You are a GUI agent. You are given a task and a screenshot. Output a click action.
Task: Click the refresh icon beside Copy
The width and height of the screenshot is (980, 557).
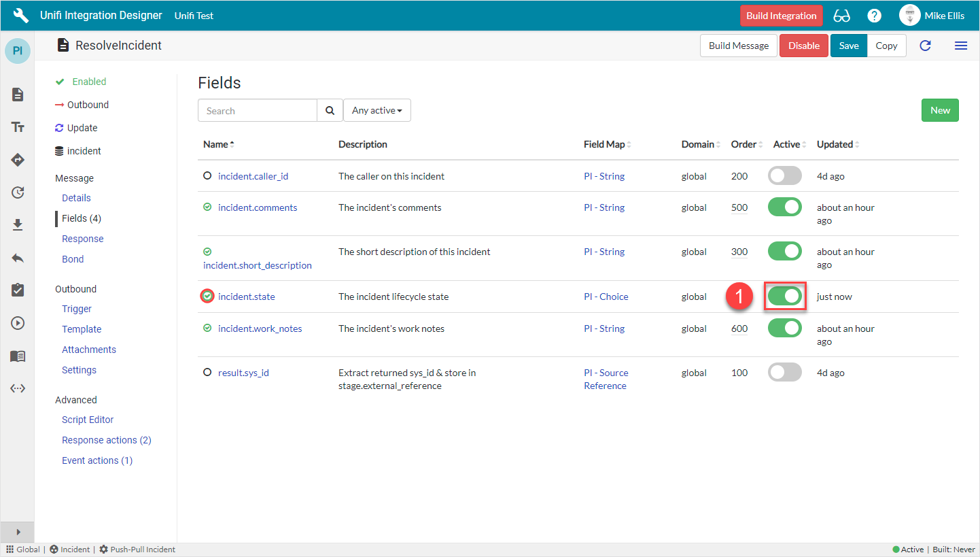pos(925,46)
